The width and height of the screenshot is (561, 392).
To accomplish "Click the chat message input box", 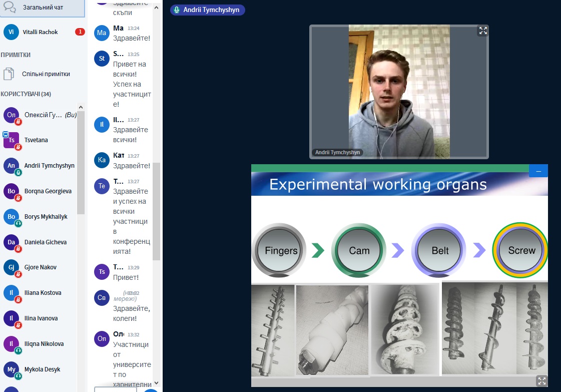I will click(x=115, y=389).
